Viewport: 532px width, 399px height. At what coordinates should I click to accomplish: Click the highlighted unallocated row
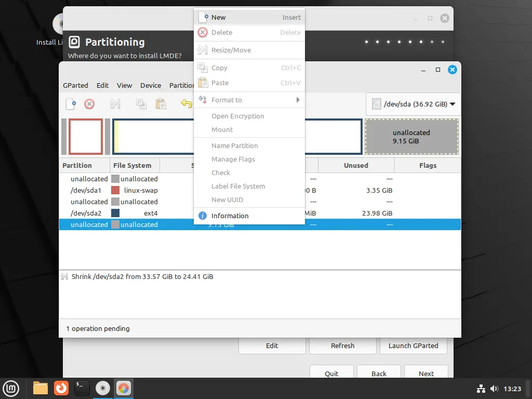[260, 224]
